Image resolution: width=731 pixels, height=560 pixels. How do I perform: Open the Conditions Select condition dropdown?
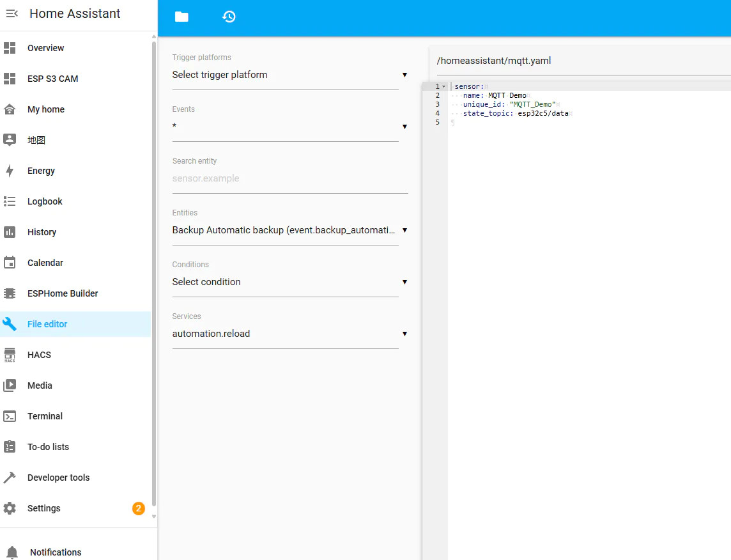click(x=289, y=282)
